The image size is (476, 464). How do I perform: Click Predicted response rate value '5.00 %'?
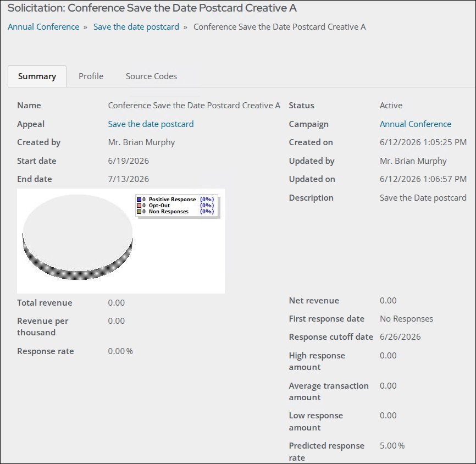pos(392,446)
